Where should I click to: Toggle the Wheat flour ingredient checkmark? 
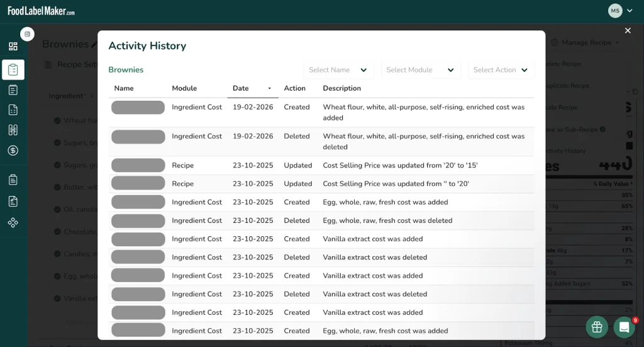pyautogui.click(x=57, y=120)
